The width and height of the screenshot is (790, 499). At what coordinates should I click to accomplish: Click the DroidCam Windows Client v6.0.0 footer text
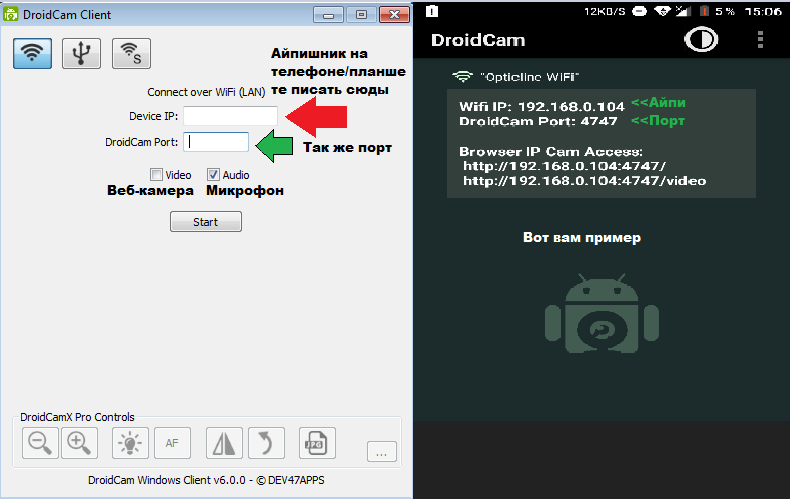tap(206, 480)
